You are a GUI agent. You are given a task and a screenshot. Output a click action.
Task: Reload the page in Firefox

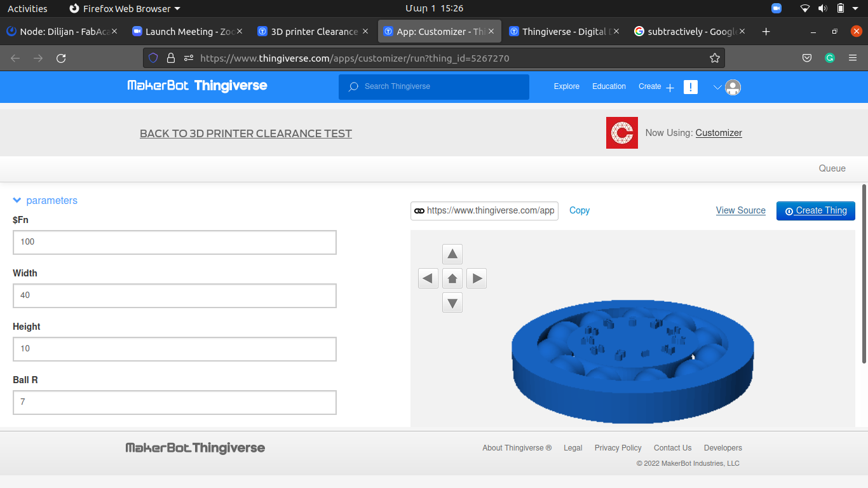[61, 58]
